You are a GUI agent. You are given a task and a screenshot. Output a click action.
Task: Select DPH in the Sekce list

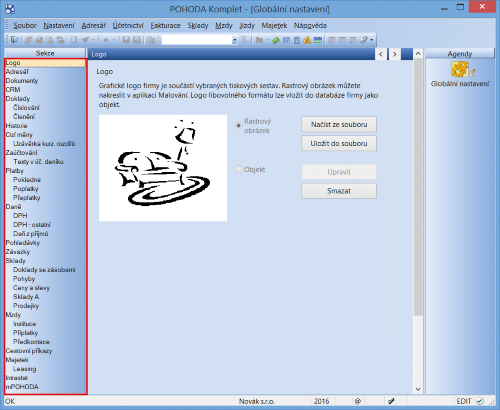point(20,216)
